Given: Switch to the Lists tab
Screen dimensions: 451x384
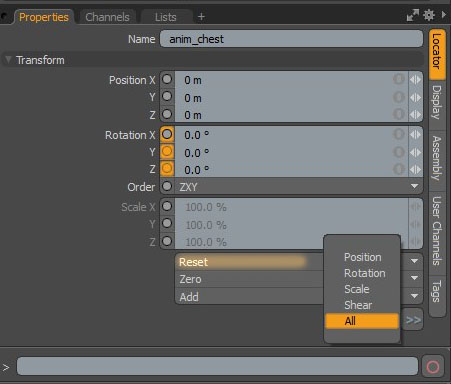Looking at the screenshot, I should point(166,17).
